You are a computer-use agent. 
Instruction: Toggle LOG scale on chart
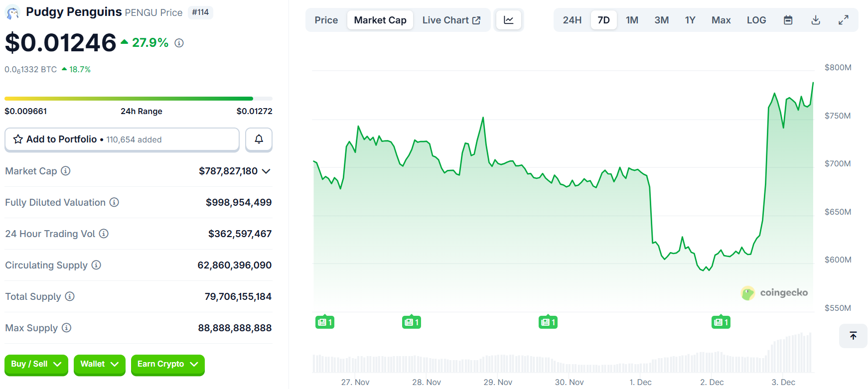(x=756, y=20)
